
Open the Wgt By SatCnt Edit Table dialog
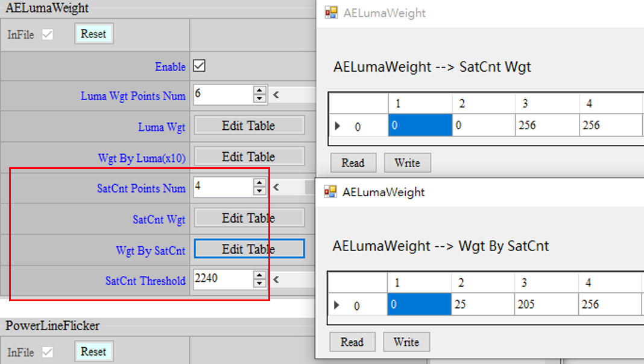249,248
